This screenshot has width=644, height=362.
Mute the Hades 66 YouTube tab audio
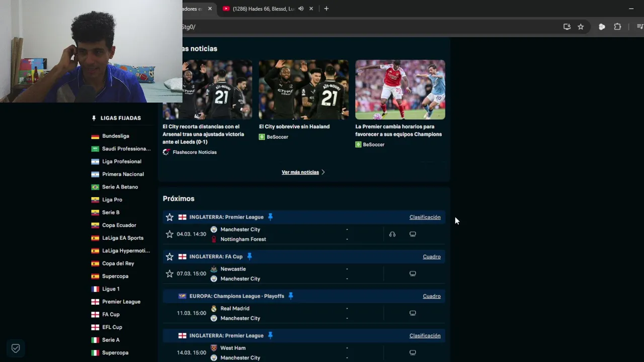click(x=301, y=9)
